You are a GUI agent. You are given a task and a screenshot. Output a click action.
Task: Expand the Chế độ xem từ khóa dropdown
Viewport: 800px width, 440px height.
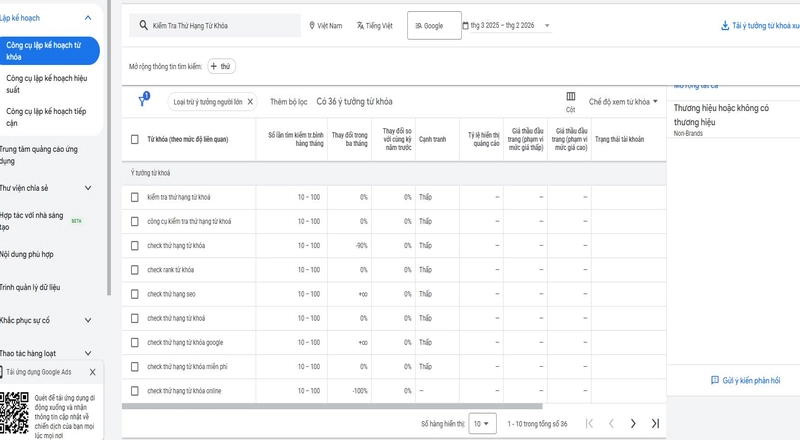[624, 102]
